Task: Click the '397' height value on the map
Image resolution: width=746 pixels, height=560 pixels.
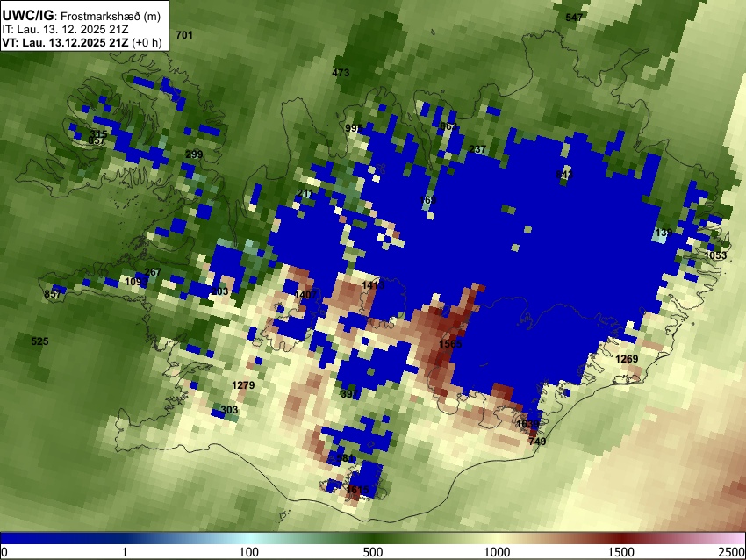Action: coord(349,394)
